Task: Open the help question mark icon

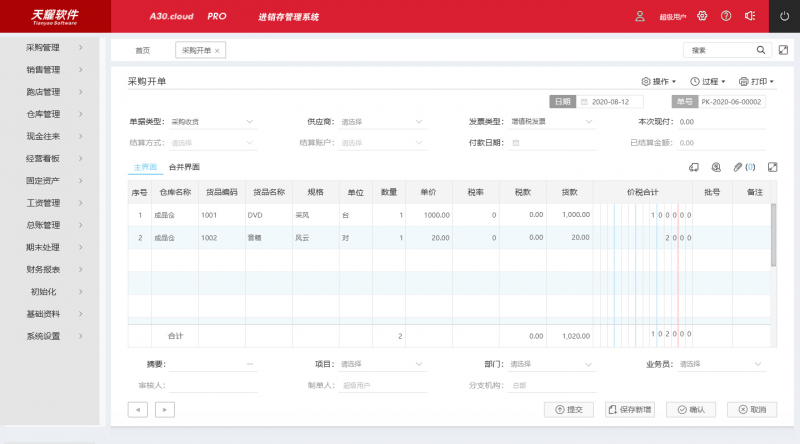Action: [725, 16]
